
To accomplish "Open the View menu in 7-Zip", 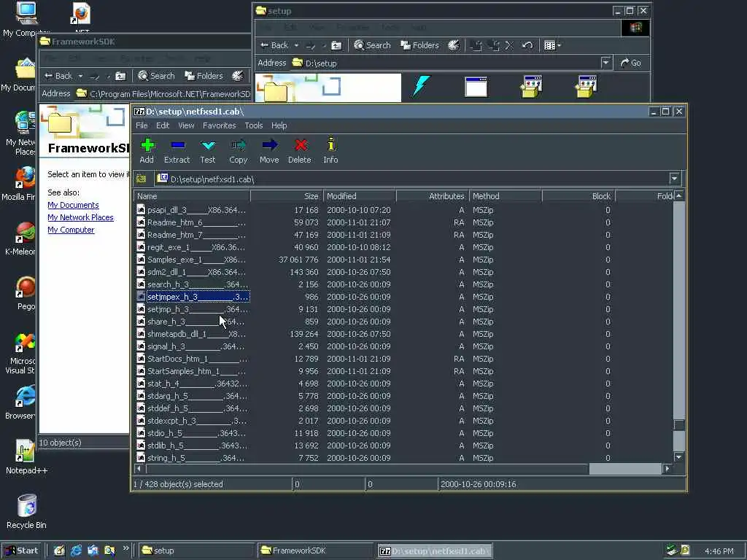I will coord(186,125).
